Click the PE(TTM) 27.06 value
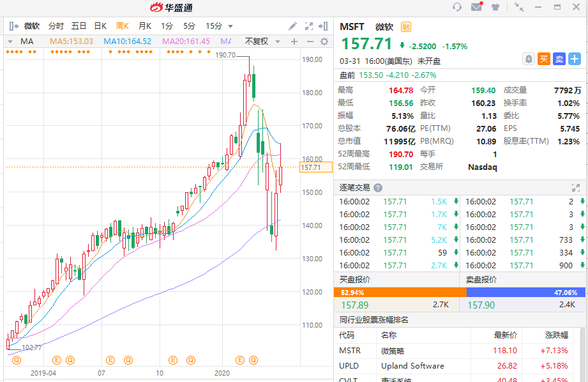Image resolution: width=588 pixels, height=382 pixels. (x=486, y=128)
